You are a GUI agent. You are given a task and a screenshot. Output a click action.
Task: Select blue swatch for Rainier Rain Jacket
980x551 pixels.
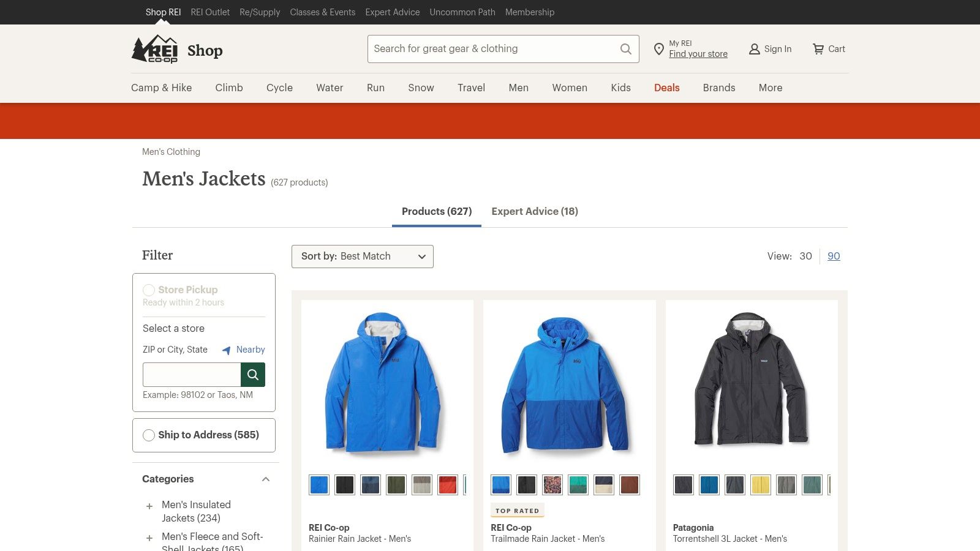[319, 485]
